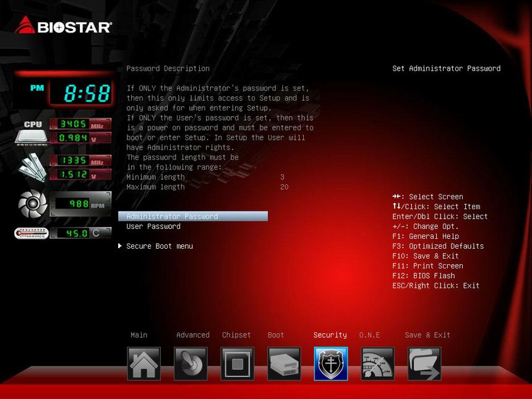Click the Security shield icon
The width and height of the screenshot is (532, 399).
(x=331, y=364)
